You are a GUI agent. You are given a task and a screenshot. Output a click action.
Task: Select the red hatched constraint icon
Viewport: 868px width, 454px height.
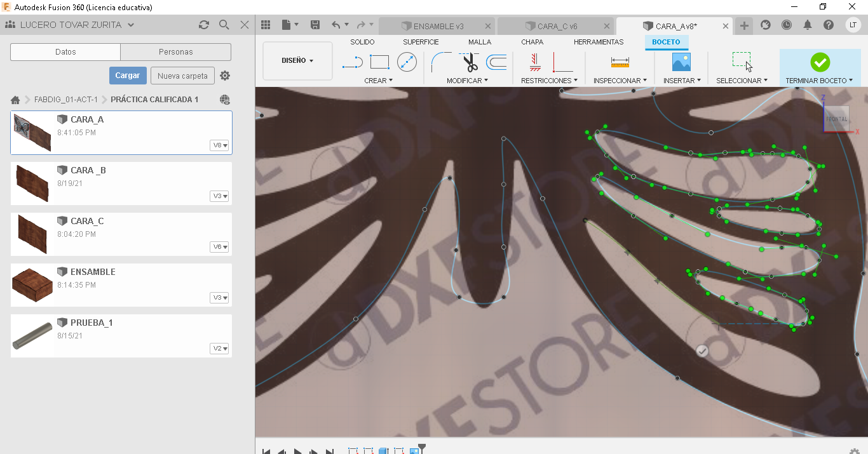(535, 62)
